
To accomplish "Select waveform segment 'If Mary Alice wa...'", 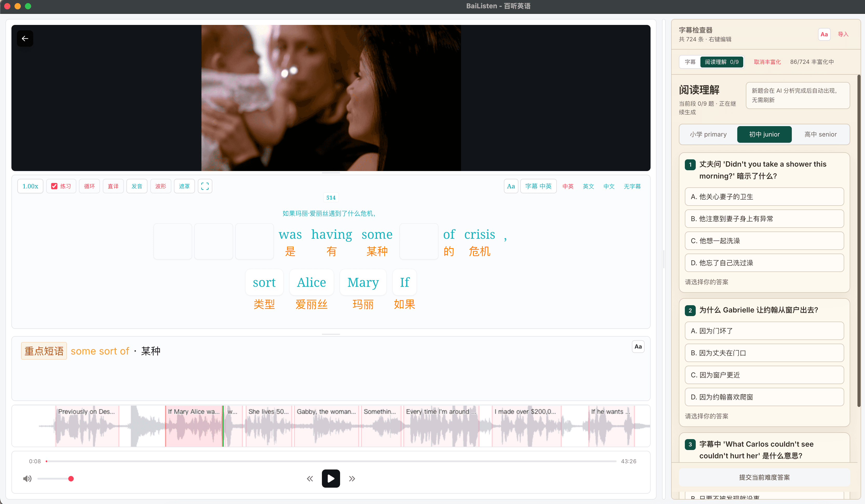I will click(194, 426).
